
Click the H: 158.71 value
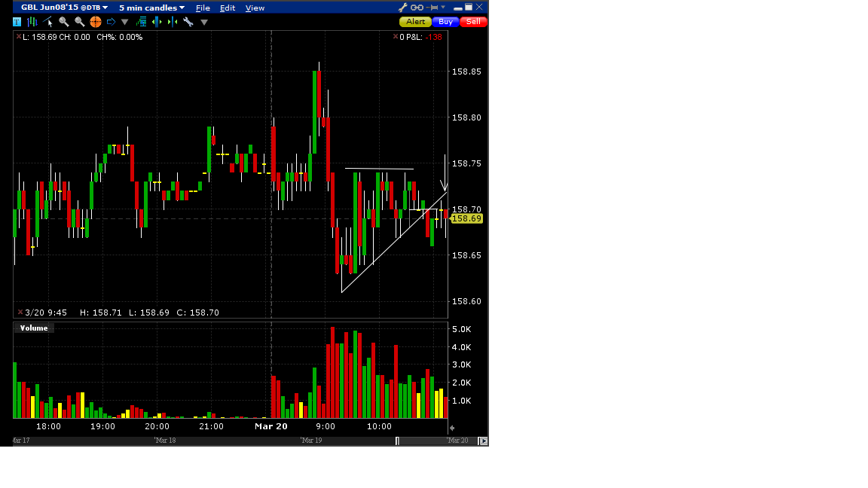tap(101, 313)
